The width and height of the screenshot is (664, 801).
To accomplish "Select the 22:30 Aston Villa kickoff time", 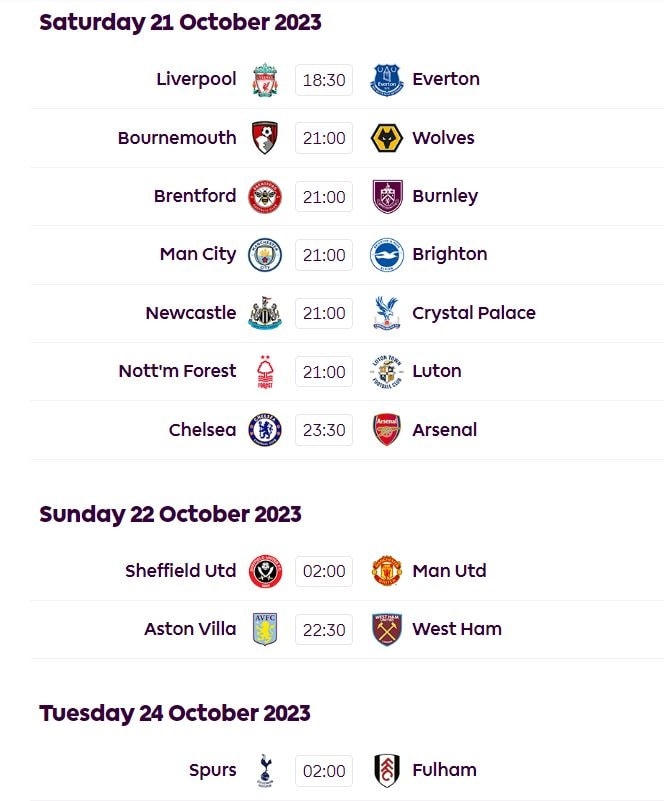I will point(324,629).
